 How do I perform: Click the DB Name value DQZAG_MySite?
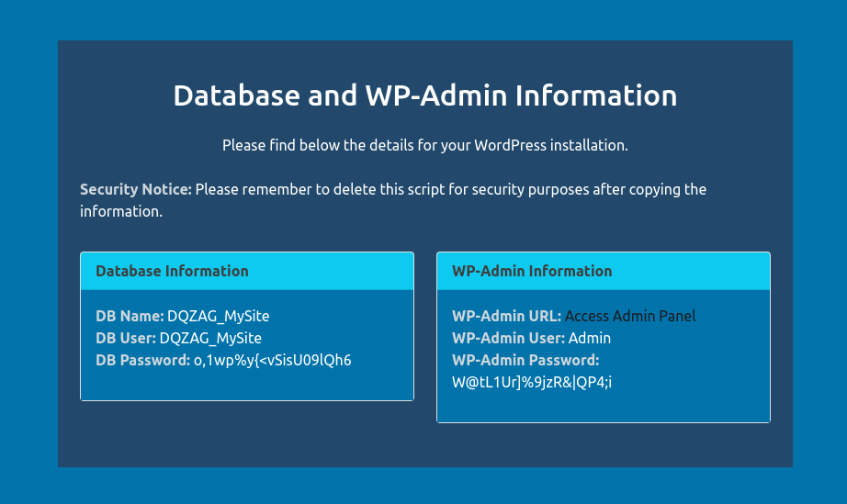click(x=219, y=316)
